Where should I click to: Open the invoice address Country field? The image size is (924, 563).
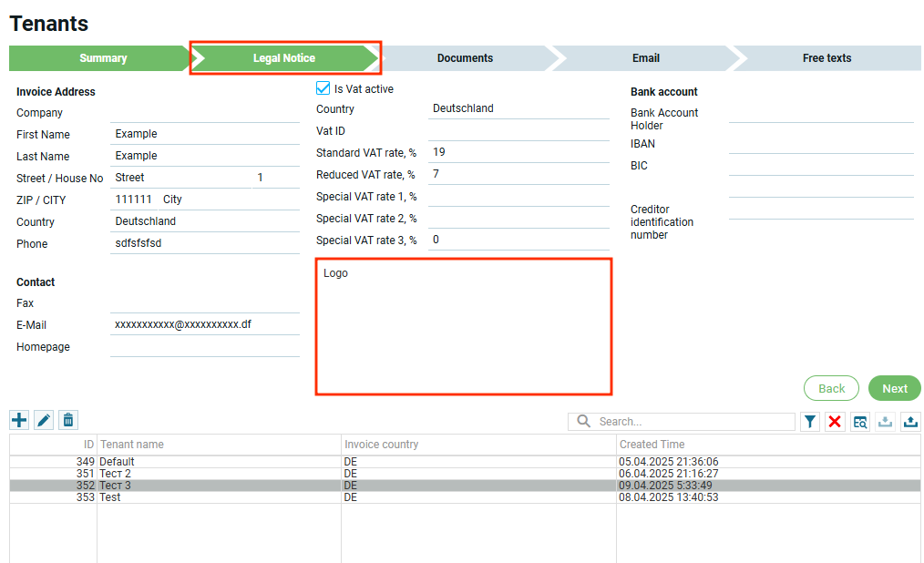[205, 221]
